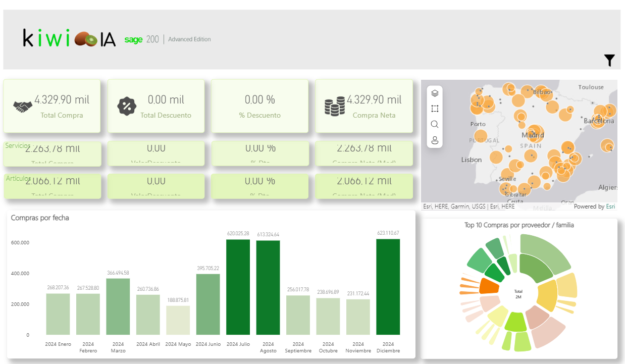Click the Total center of sunburst chart
The height and width of the screenshot is (364, 625).
point(518,294)
